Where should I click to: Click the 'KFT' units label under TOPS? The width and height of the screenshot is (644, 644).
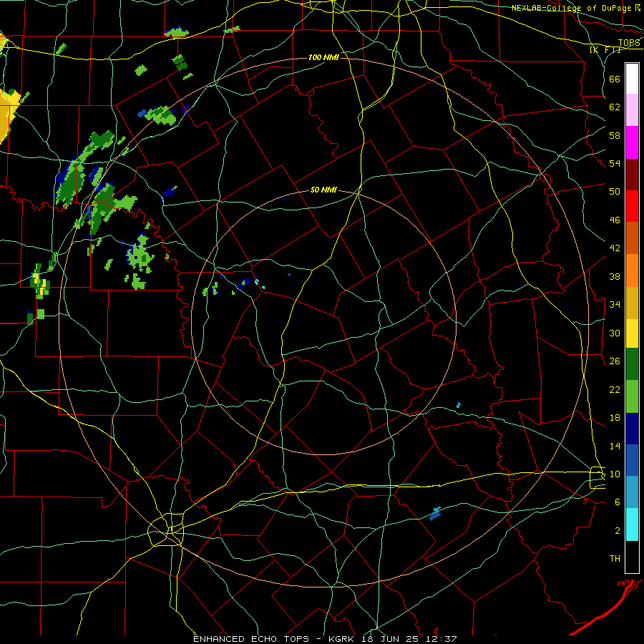pyautogui.click(x=605, y=50)
